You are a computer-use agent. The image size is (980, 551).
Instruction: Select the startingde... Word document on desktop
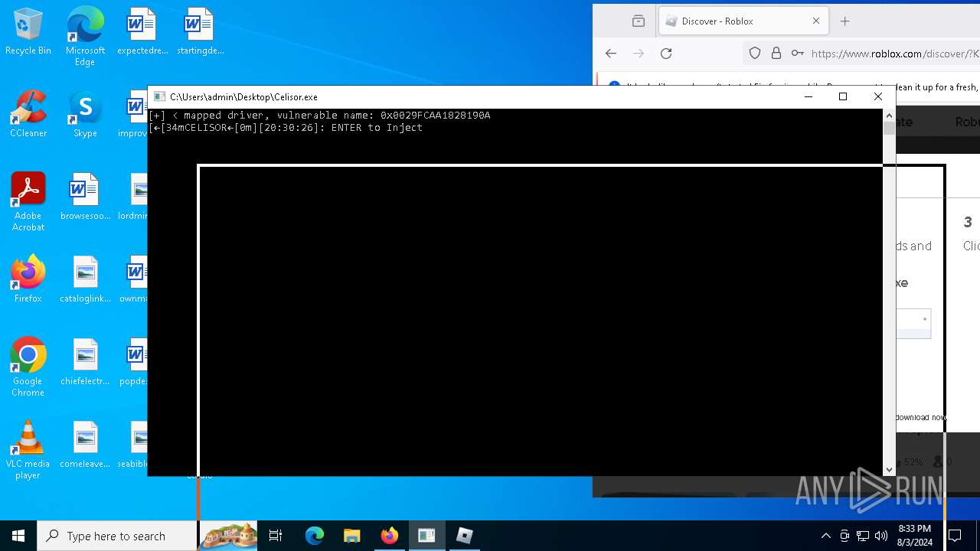tap(199, 31)
